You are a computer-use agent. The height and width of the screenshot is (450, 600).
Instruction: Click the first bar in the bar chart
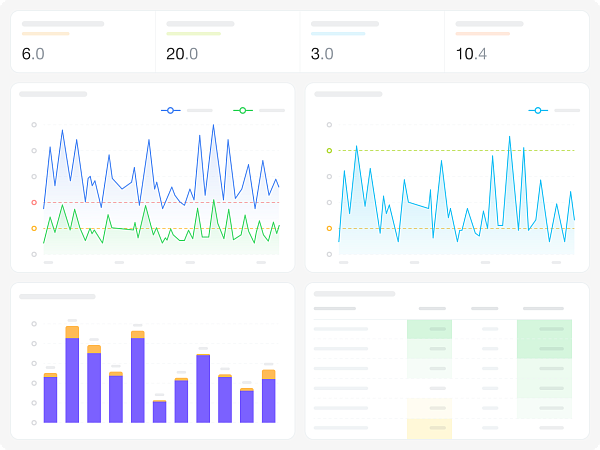(50, 398)
